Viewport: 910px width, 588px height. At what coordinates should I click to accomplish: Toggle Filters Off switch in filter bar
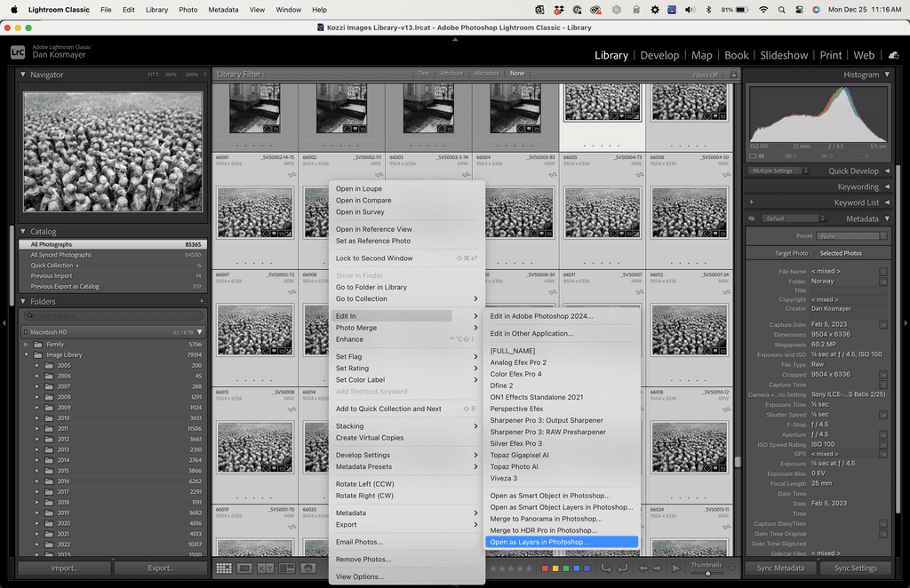[708, 75]
